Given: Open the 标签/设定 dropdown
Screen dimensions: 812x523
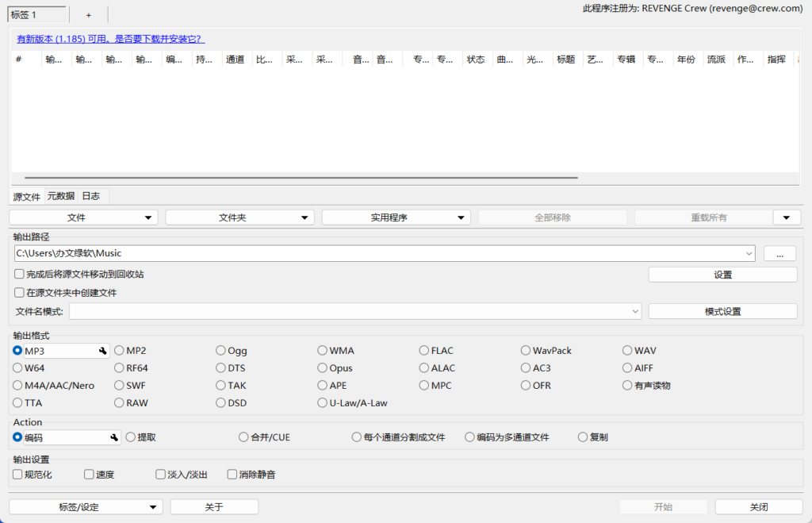Looking at the screenshot, I should tap(86, 507).
